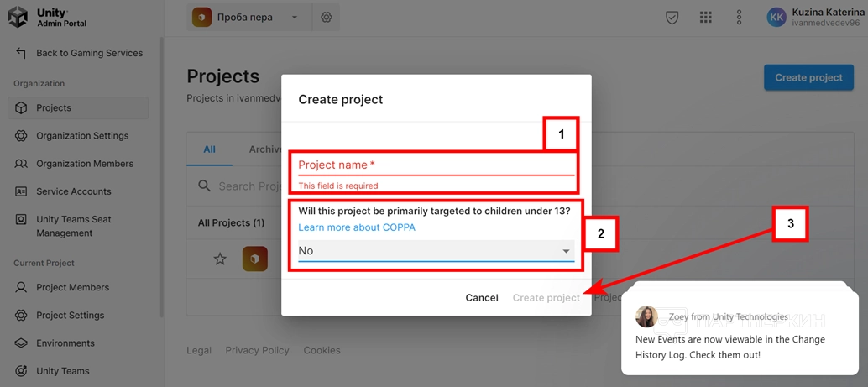Viewport: 868px width, 387px height.
Task: Go to Project Members page
Action: (x=72, y=287)
